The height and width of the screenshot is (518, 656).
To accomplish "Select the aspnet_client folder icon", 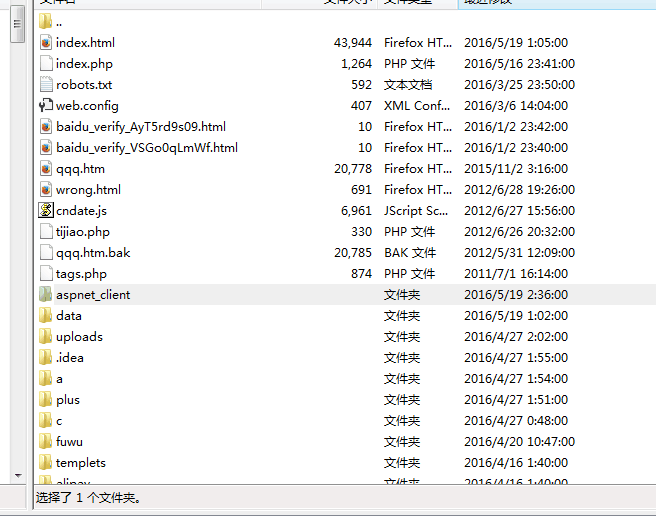I will [45, 295].
